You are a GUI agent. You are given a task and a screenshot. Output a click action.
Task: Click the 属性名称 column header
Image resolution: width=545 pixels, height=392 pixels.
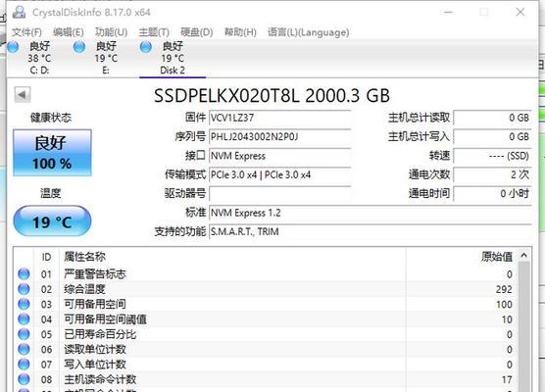pyautogui.click(x=232, y=257)
